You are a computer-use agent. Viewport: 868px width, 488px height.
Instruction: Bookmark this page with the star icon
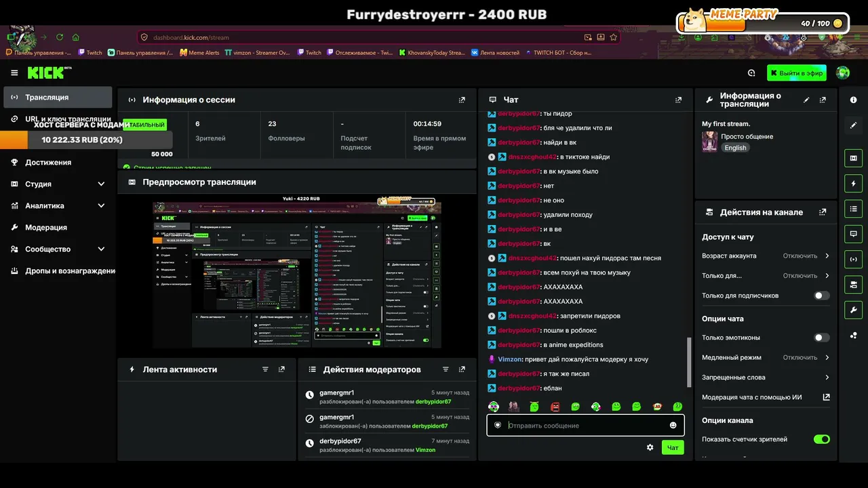click(614, 37)
